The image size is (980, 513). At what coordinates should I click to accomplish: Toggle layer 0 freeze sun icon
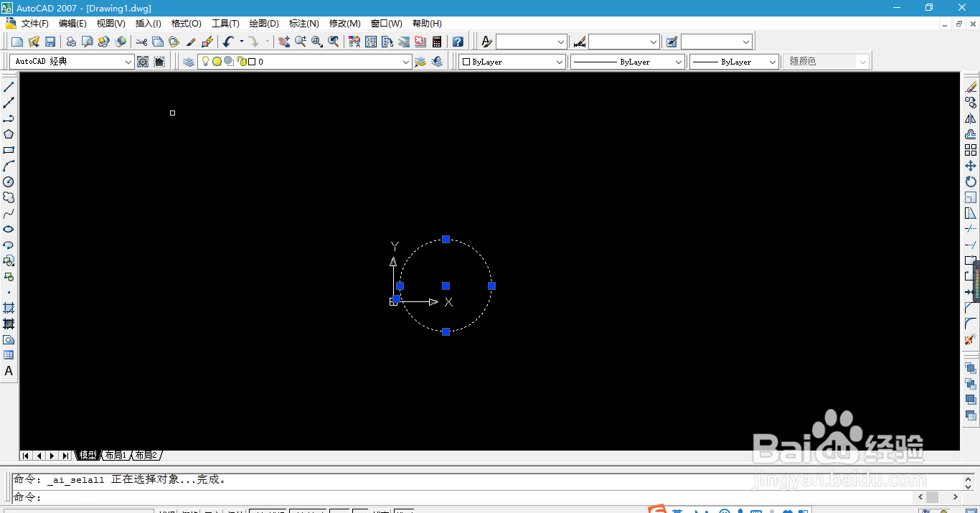[x=217, y=62]
